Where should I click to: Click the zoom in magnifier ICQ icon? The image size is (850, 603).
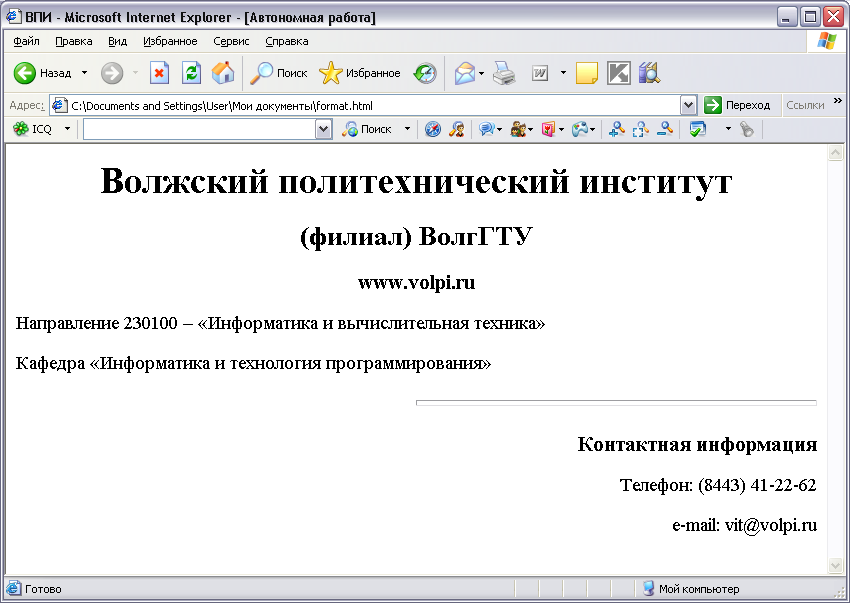(616, 129)
